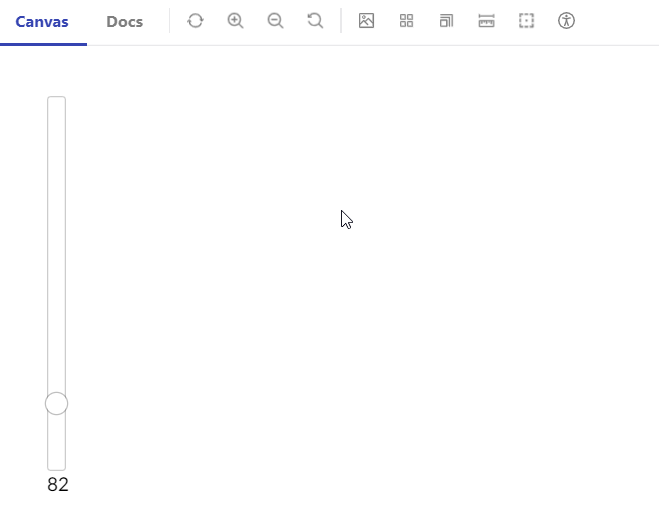Screen dimensions: 659x519
Task: Click the slider value label 82
Action: (58, 485)
